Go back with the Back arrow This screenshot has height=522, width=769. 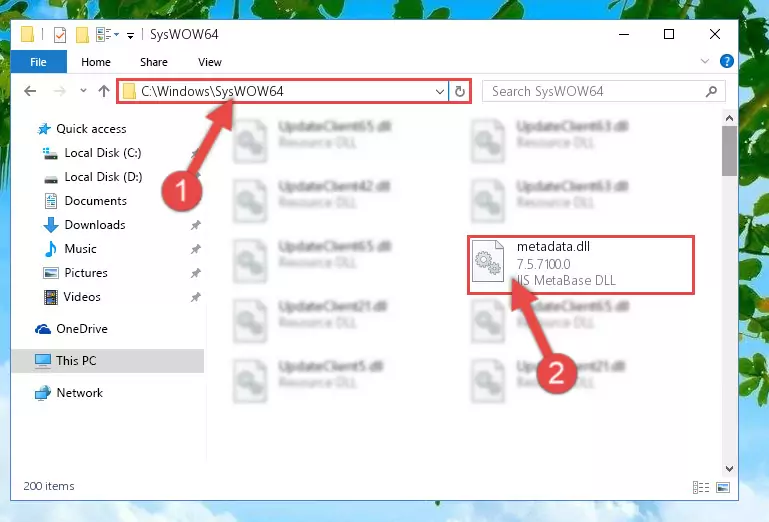pos(30,91)
